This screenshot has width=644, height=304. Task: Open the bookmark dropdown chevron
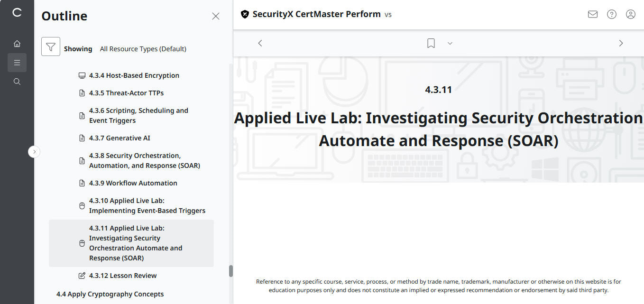450,43
